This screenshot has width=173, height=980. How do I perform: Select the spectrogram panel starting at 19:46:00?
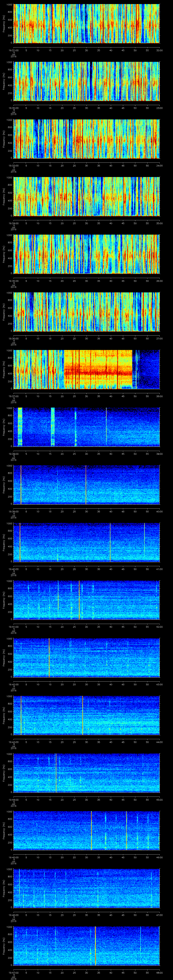[87, 888]
